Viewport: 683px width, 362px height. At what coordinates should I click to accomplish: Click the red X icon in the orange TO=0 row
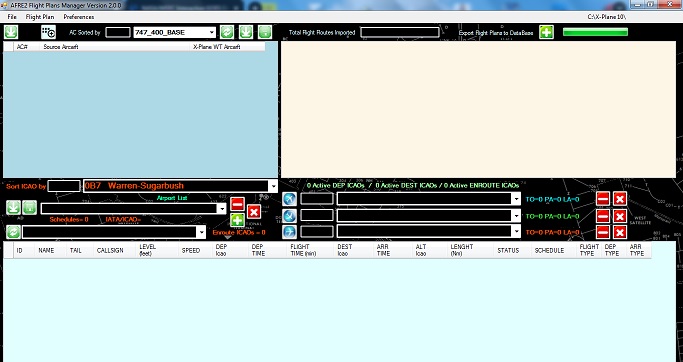[620, 232]
